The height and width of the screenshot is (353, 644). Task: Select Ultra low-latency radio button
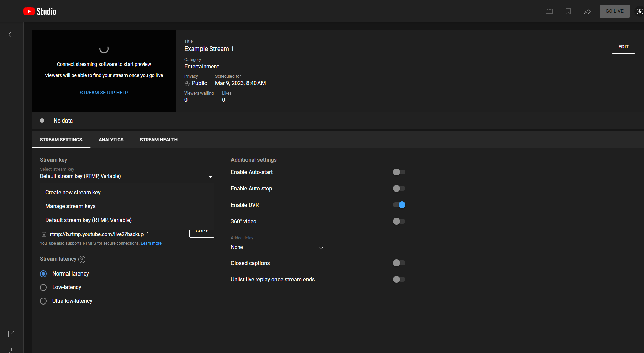coord(43,301)
